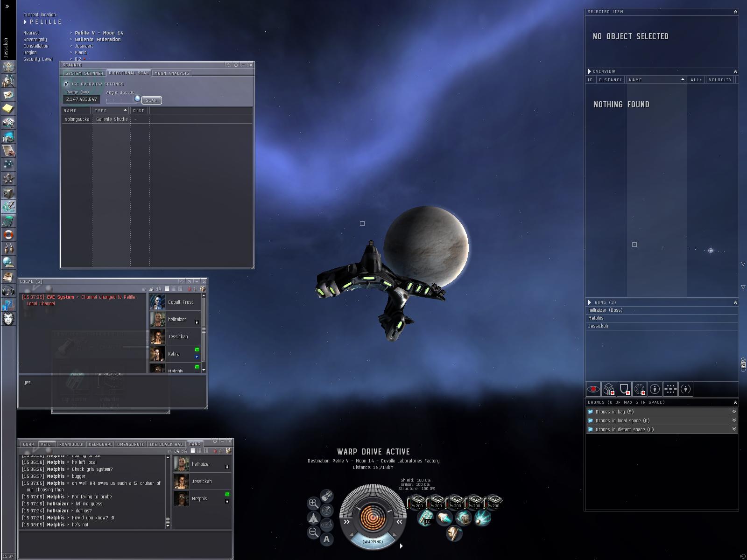Collapse the Gang (3) panel chevron
The width and height of the screenshot is (747, 560).
735,302
